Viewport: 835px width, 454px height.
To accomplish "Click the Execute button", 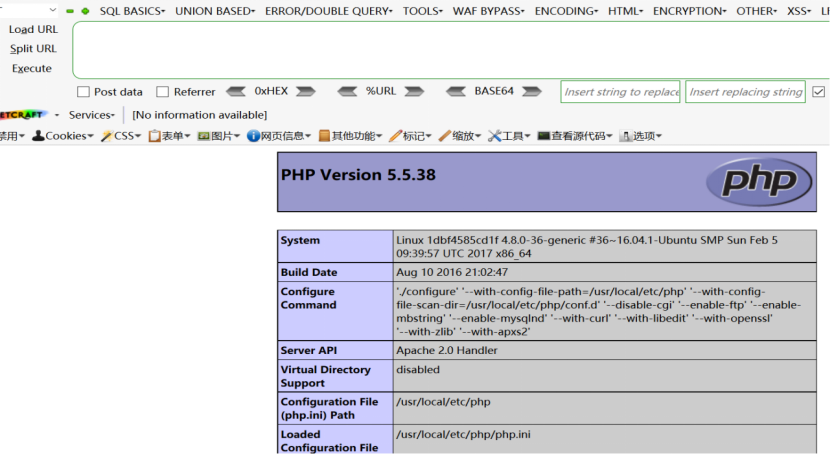I will [32, 69].
